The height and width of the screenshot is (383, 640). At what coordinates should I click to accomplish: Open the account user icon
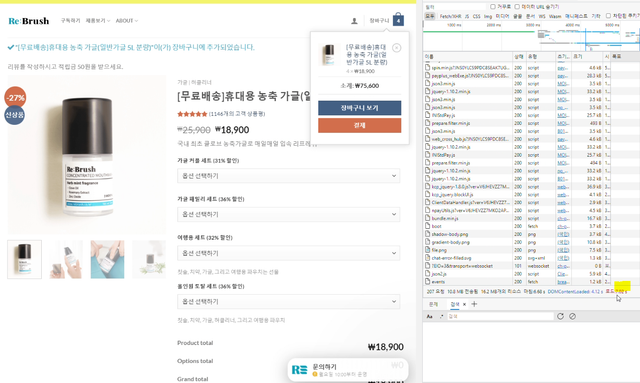(354, 21)
